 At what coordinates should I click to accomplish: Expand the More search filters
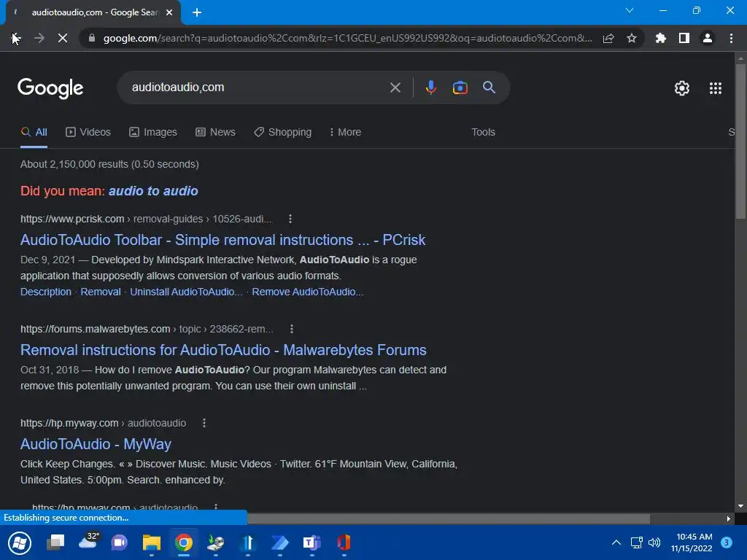coord(345,133)
